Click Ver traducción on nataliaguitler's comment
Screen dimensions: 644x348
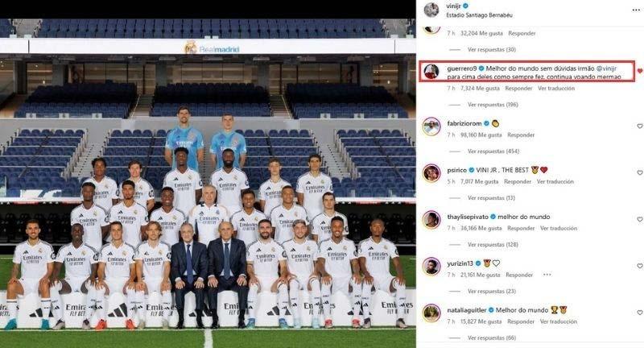pos(559,321)
